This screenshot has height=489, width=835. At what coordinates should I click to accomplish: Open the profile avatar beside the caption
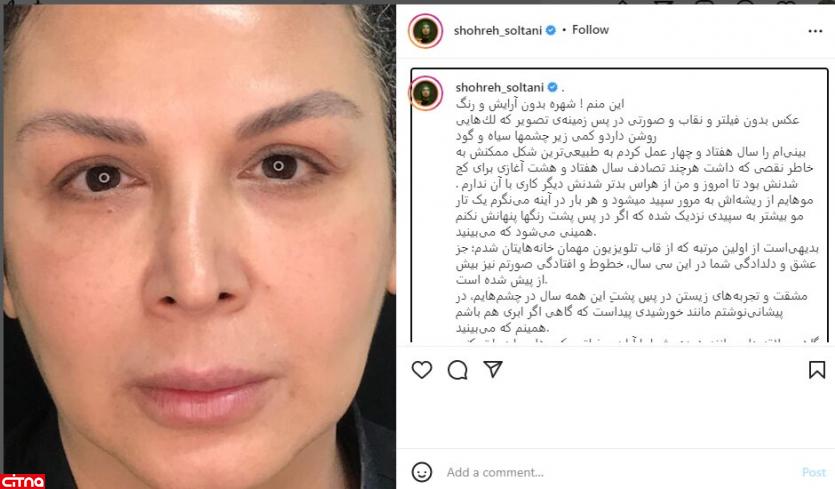(426, 94)
